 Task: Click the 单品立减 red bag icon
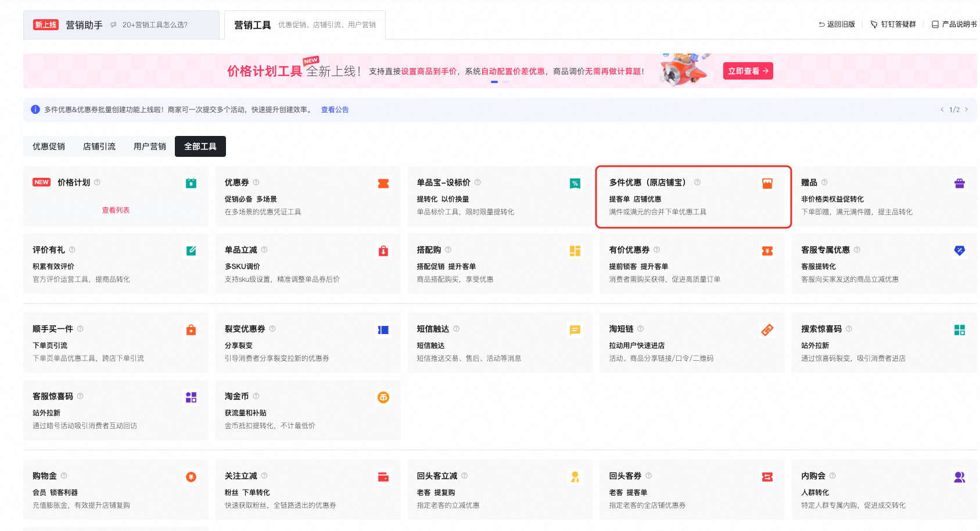(383, 251)
